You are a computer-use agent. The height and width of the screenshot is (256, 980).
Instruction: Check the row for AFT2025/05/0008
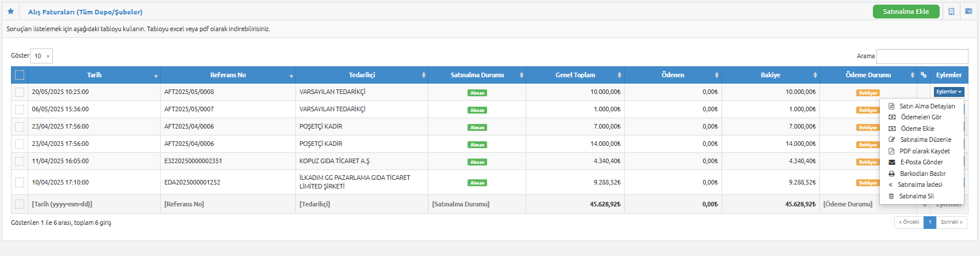(20, 92)
